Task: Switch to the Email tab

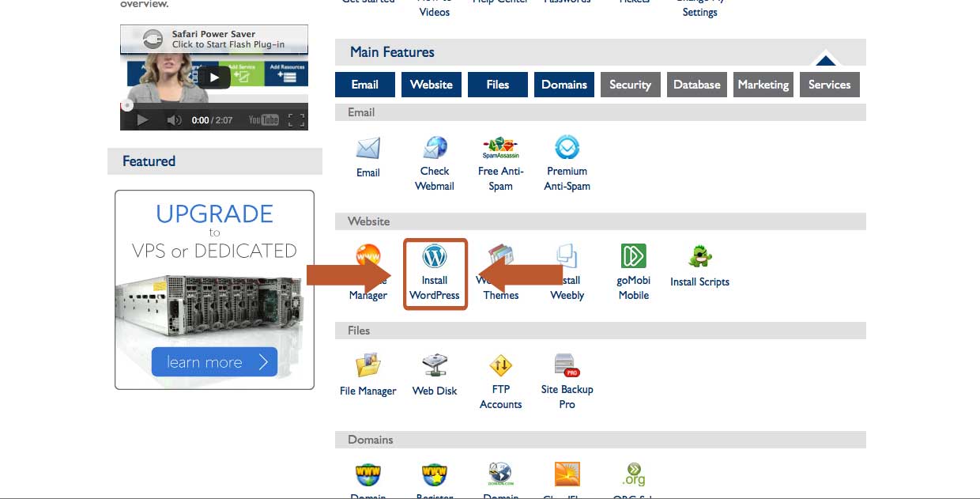Action: click(x=365, y=85)
